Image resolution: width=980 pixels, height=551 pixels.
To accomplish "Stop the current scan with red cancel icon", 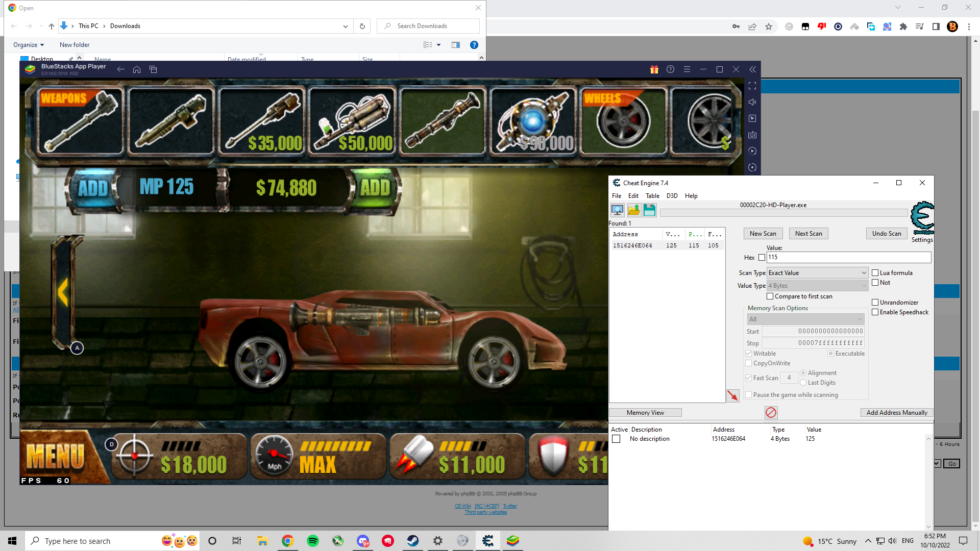I will pyautogui.click(x=771, y=412).
